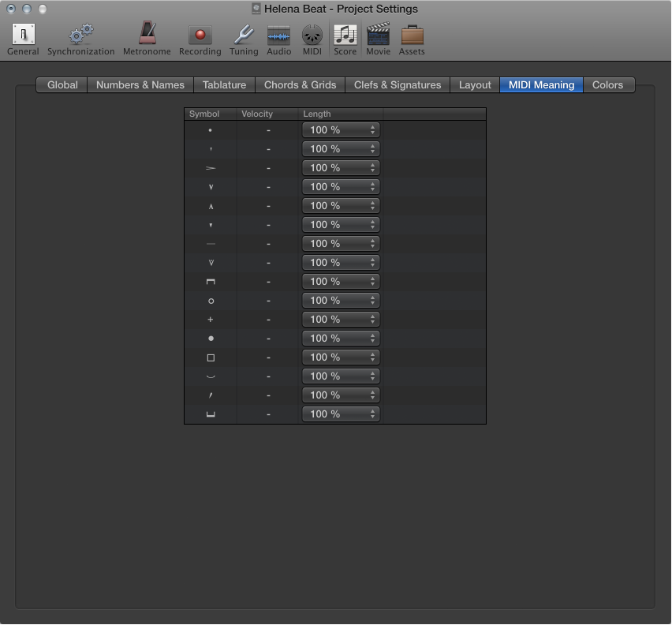Viewport: 672px width, 625px height.
Task: Click the Symbol column header
Action: click(x=206, y=114)
